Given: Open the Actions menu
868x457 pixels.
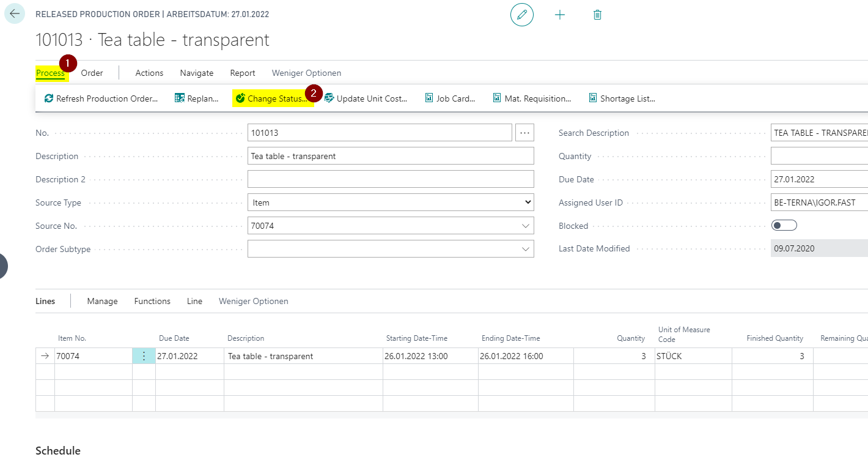Looking at the screenshot, I should click(x=149, y=73).
